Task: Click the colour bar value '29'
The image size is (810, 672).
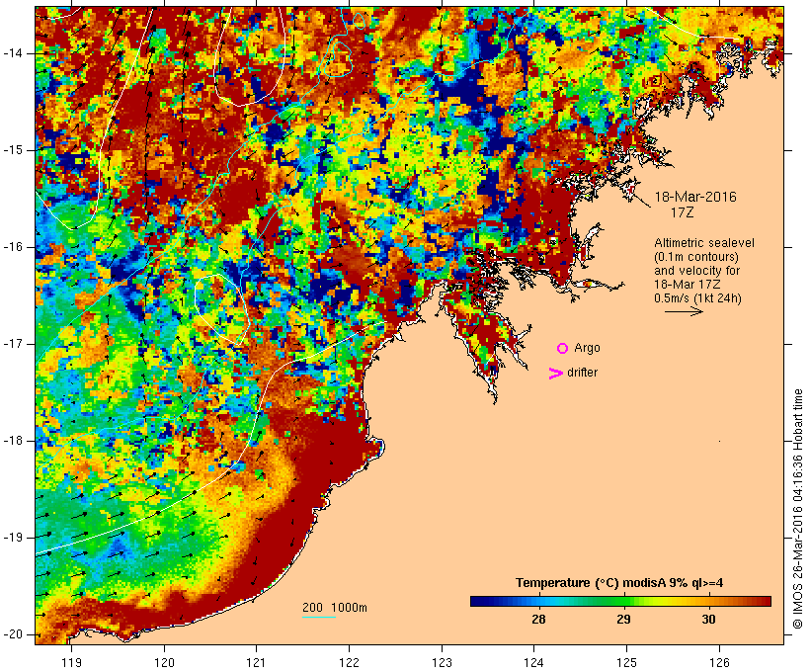Action: pyautogui.click(x=623, y=620)
